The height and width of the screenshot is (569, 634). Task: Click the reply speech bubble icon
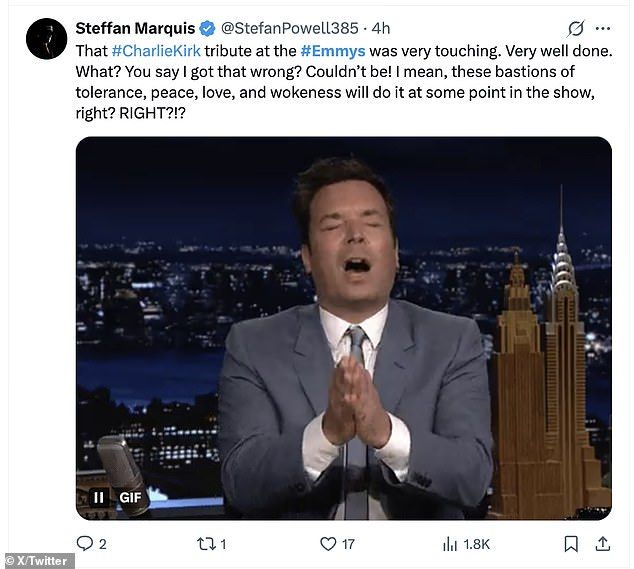tap(85, 544)
